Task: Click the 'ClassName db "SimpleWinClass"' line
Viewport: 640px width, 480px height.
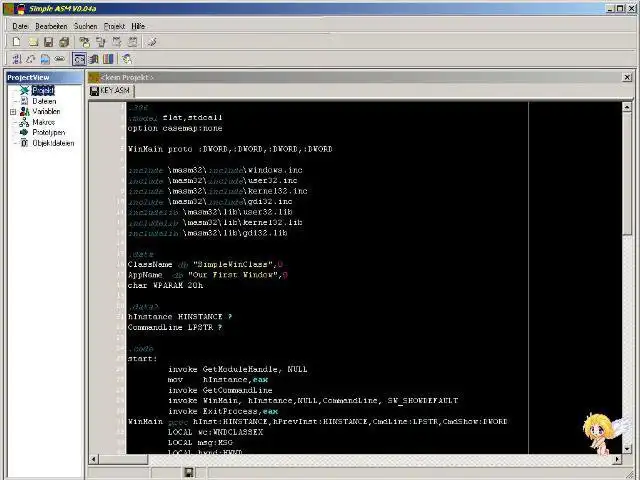Action: click(205, 264)
